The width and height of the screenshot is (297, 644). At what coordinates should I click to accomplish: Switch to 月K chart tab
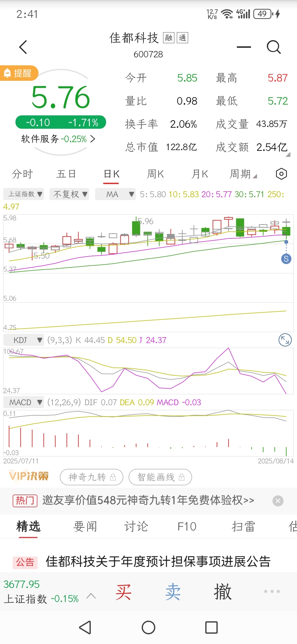tap(200, 174)
